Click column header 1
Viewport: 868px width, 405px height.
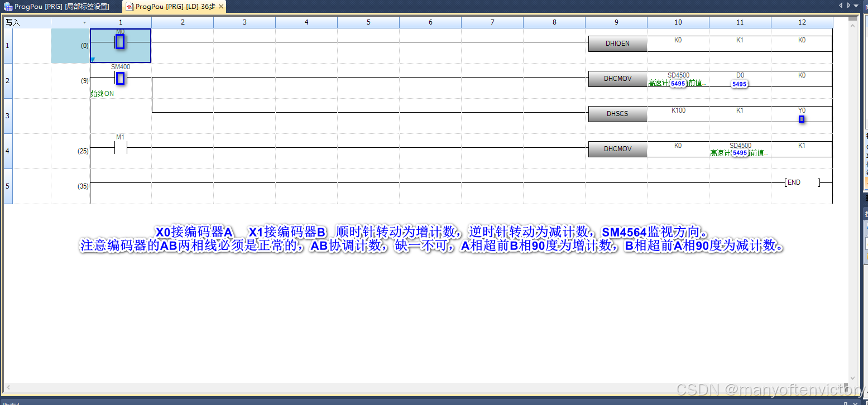pyautogui.click(x=121, y=22)
